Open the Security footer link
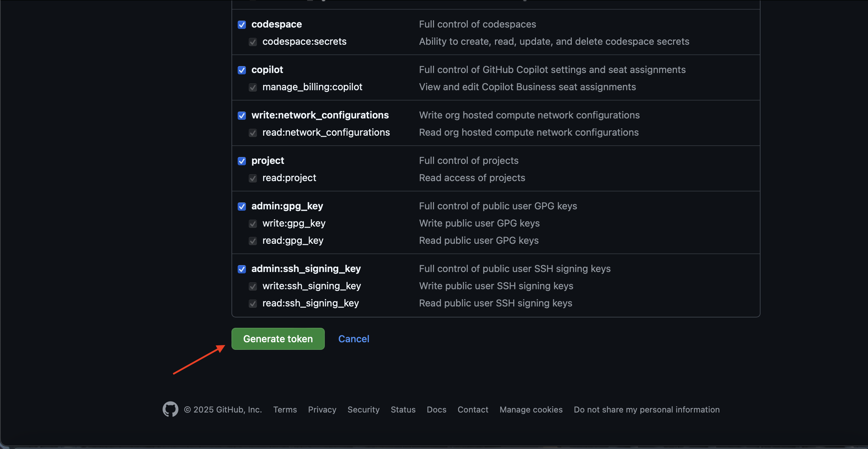Image resolution: width=868 pixels, height=449 pixels. click(x=363, y=409)
